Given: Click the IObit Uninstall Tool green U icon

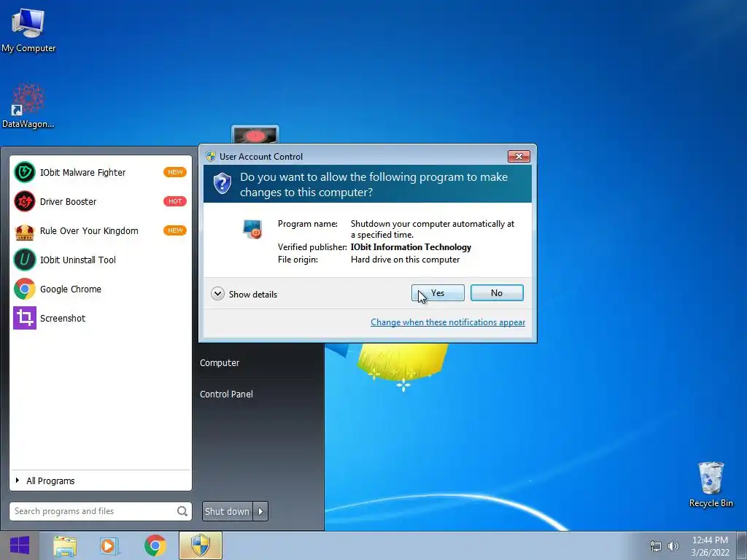Looking at the screenshot, I should pyautogui.click(x=24, y=260).
